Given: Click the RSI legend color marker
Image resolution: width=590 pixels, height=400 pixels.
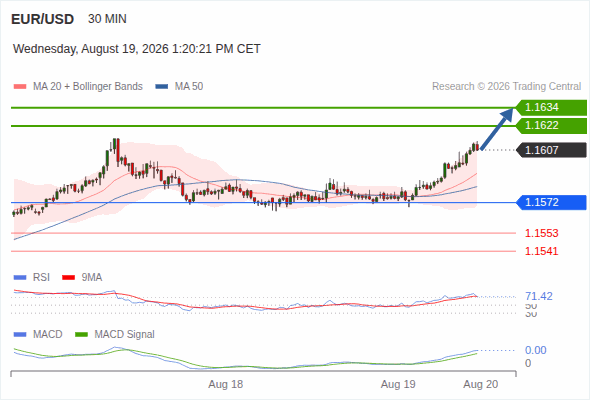Looking at the screenshot, I should click(20, 278).
